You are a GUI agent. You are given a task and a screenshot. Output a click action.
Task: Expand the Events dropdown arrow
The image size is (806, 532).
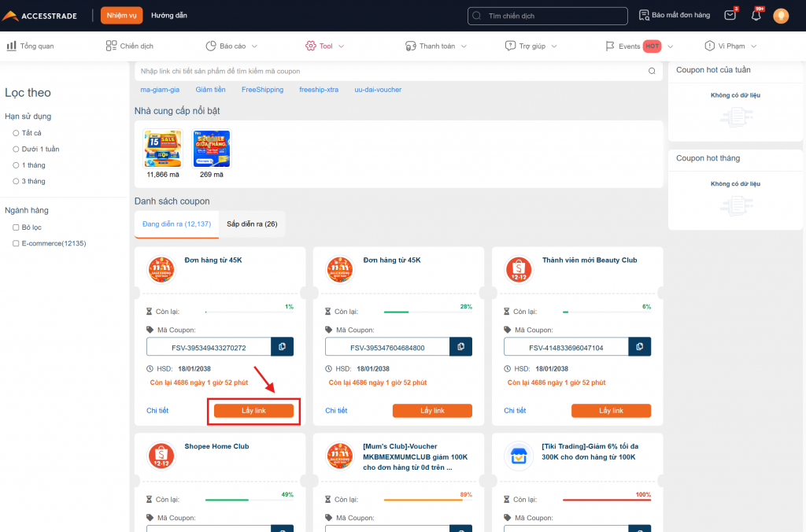671,46
